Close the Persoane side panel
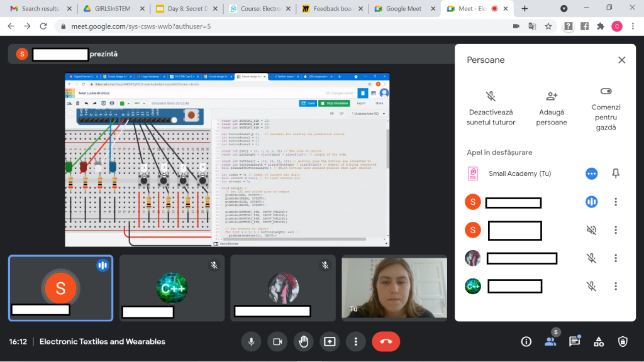The height and width of the screenshot is (362, 644). pos(621,60)
